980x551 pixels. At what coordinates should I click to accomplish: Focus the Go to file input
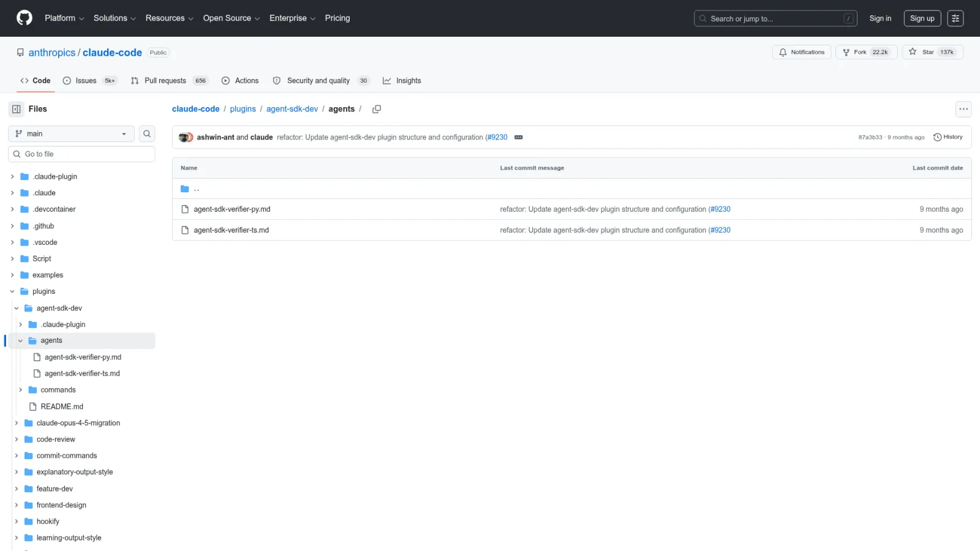[x=81, y=154]
